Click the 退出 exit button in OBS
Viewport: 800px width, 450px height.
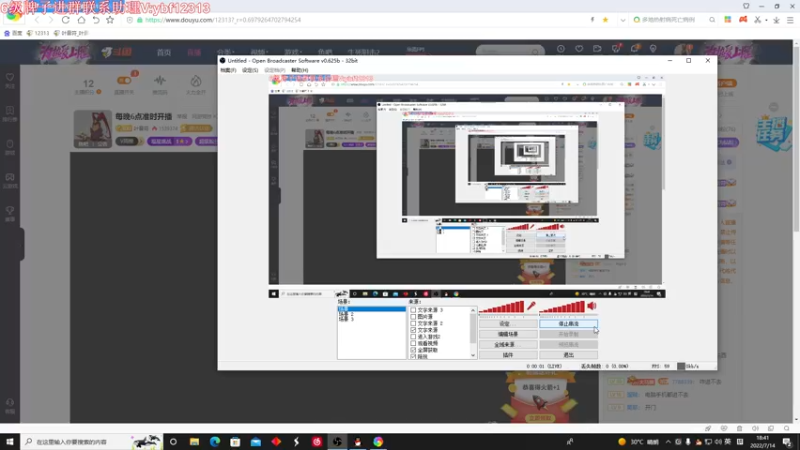tap(568, 355)
